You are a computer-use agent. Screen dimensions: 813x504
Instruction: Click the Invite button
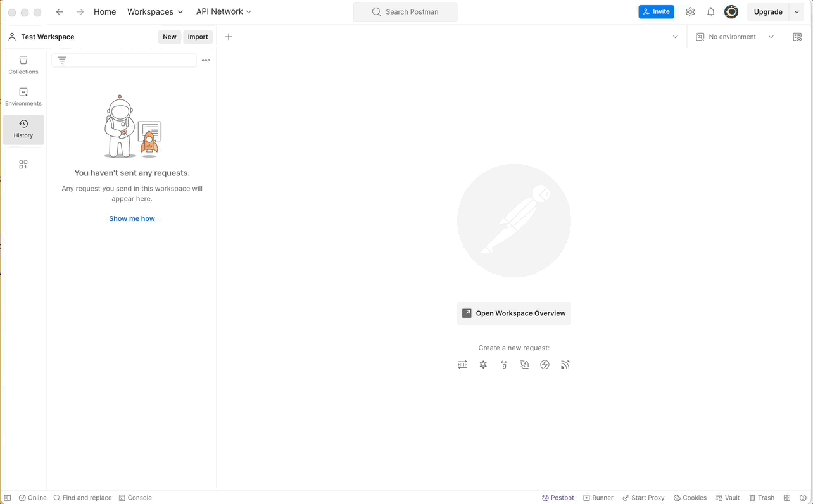click(x=656, y=12)
